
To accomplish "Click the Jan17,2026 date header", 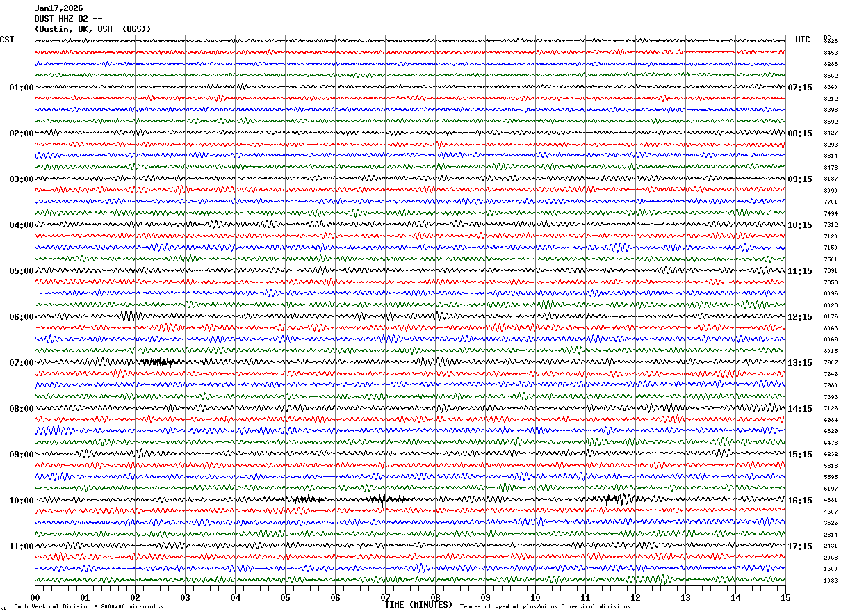I will pos(58,8).
